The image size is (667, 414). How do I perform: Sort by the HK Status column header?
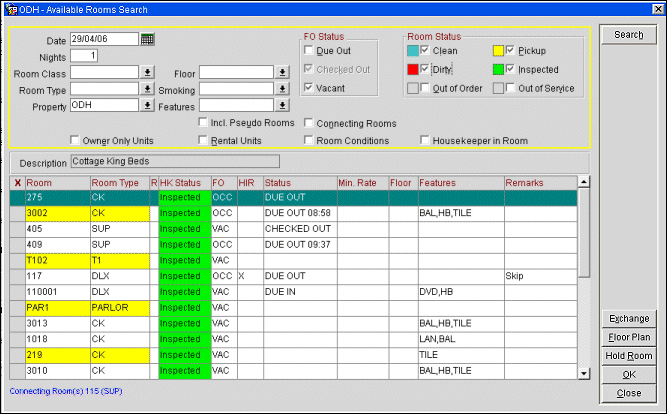click(183, 183)
